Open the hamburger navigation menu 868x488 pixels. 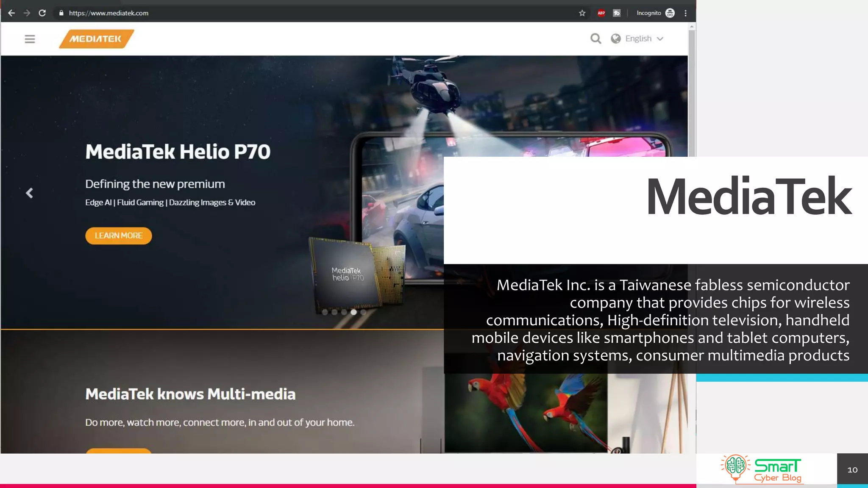(x=30, y=39)
